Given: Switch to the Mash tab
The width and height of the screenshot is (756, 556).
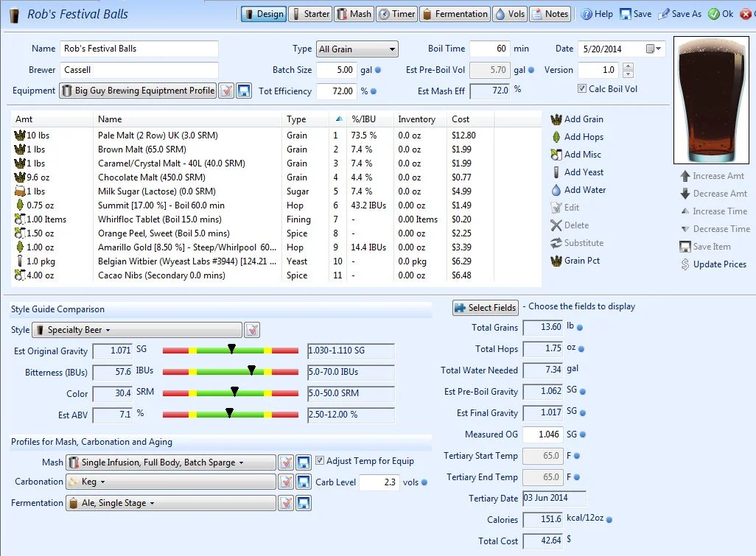Looking at the screenshot, I should [354, 14].
